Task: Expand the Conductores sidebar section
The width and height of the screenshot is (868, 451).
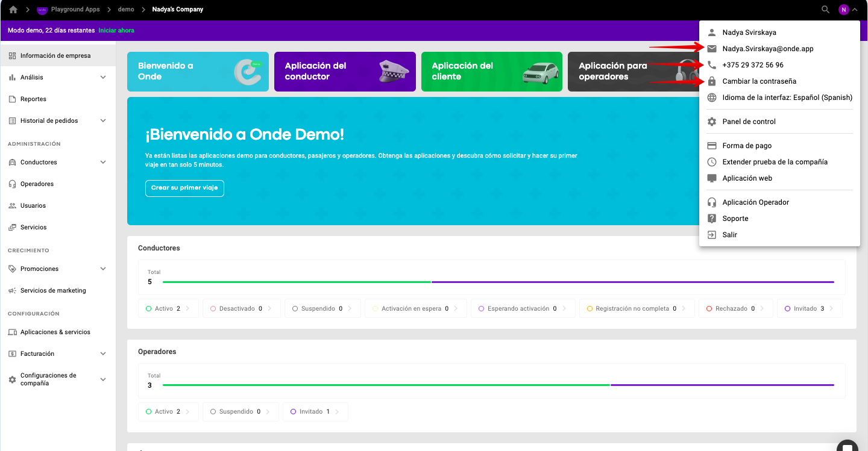Action: point(103,163)
